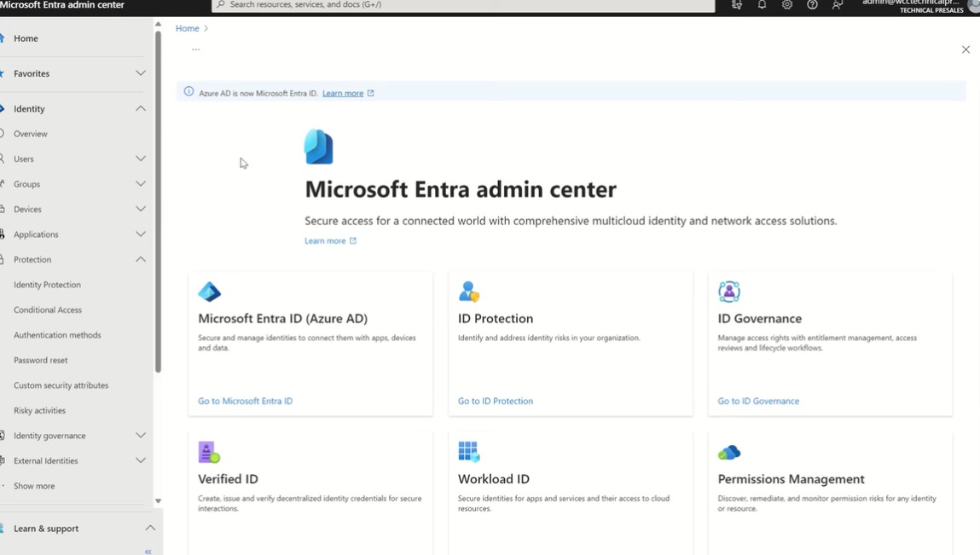Image resolution: width=980 pixels, height=555 pixels.
Task: Click Go to Microsoft Entra ID link
Action: pos(245,401)
